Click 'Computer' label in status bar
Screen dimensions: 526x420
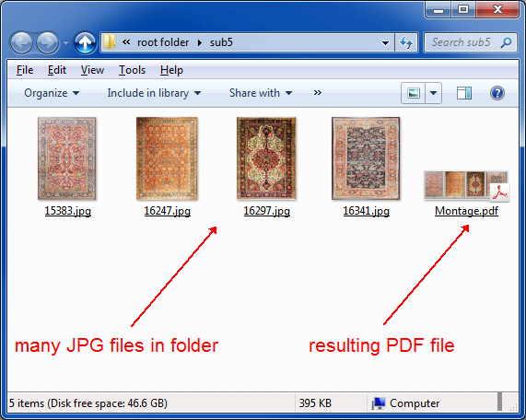[x=415, y=403]
